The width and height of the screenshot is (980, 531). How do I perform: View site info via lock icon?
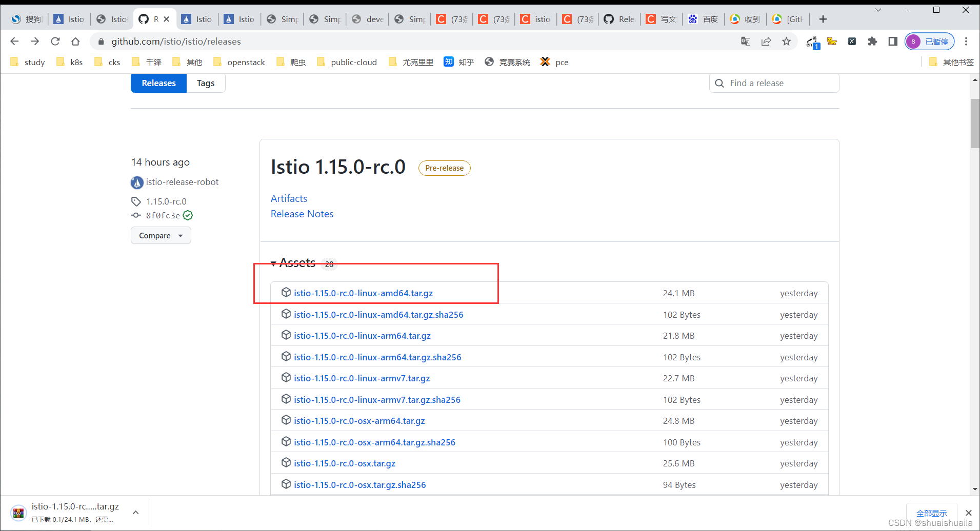pyautogui.click(x=101, y=42)
